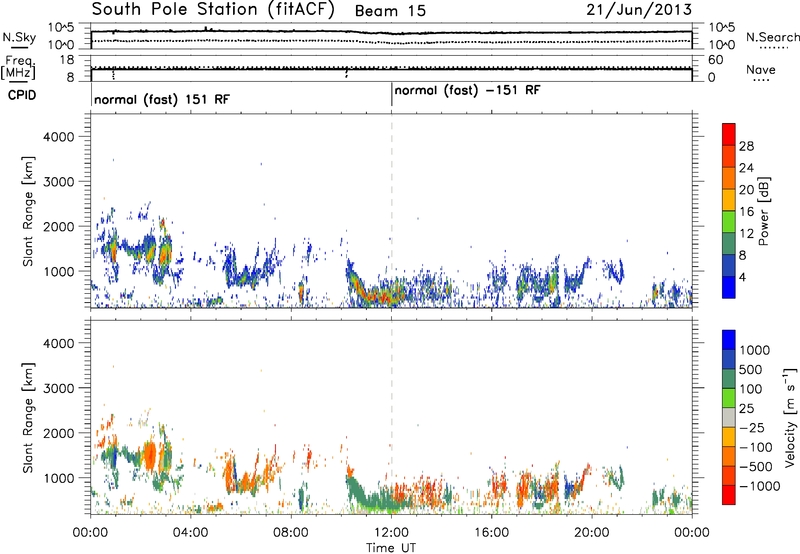The width and height of the screenshot is (800, 554).
Task: Click the '-1000' value on Velocity colorbar
Action: point(760,486)
